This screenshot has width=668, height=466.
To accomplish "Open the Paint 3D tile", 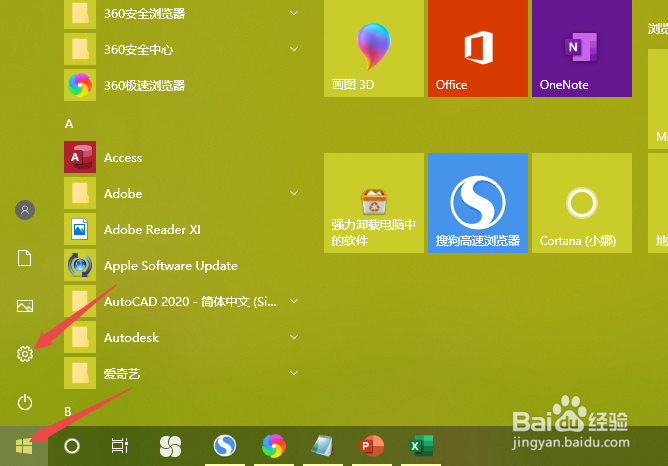I will (x=374, y=48).
